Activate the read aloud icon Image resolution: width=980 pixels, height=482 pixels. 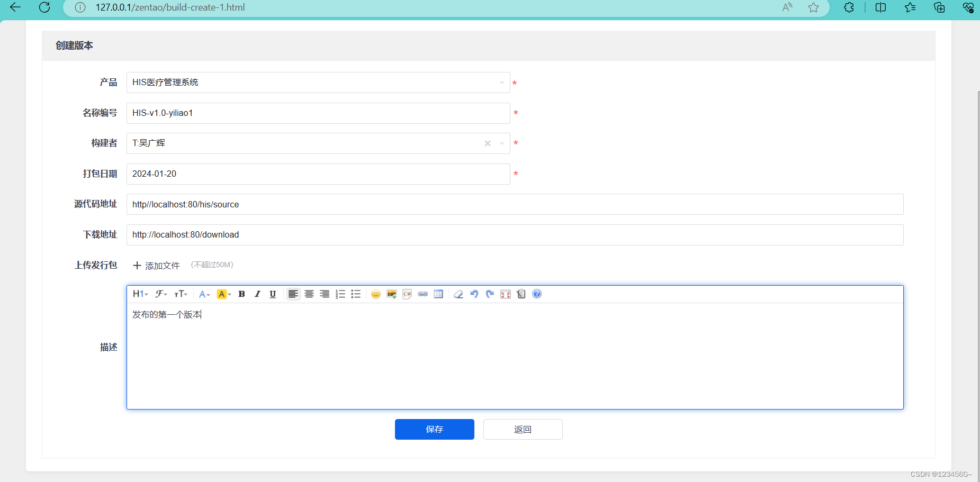[x=787, y=7]
